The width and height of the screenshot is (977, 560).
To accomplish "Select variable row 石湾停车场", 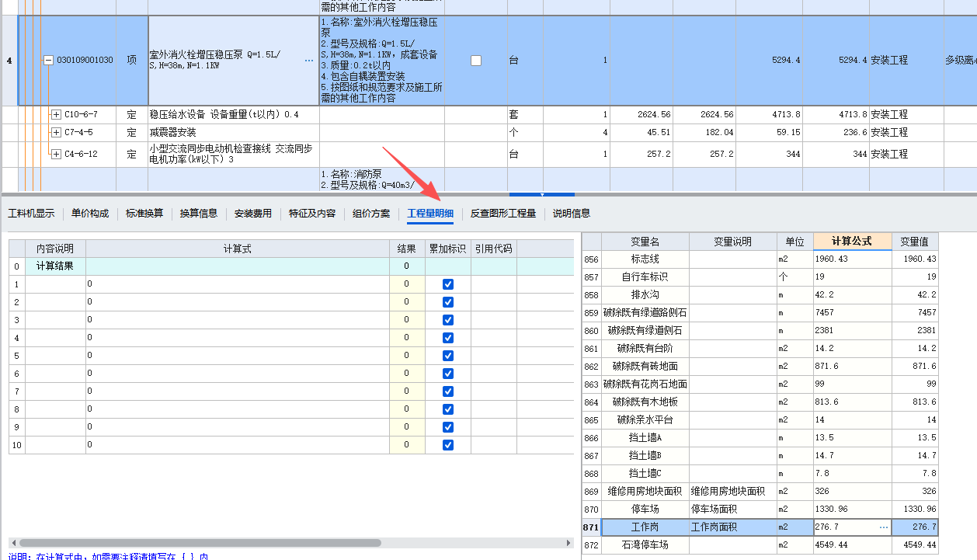I will point(760,545).
